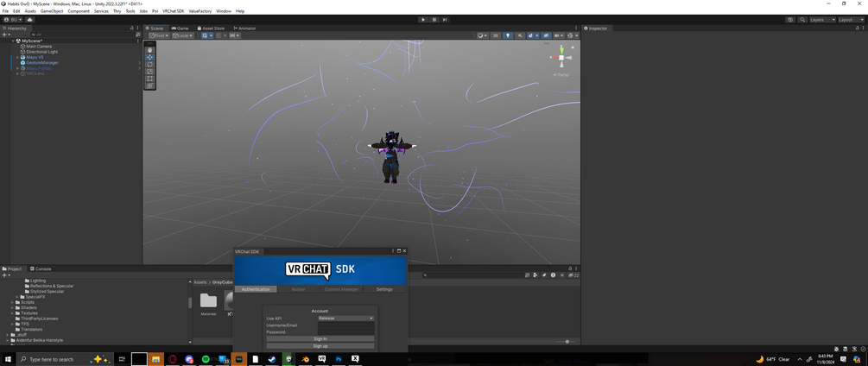Lock the Inspector panel
868x366 pixels.
pyautogui.click(x=857, y=28)
